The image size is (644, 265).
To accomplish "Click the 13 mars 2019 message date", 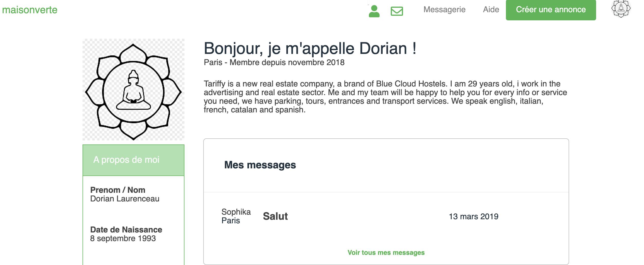I will pyautogui.click(x=474, y=216).
